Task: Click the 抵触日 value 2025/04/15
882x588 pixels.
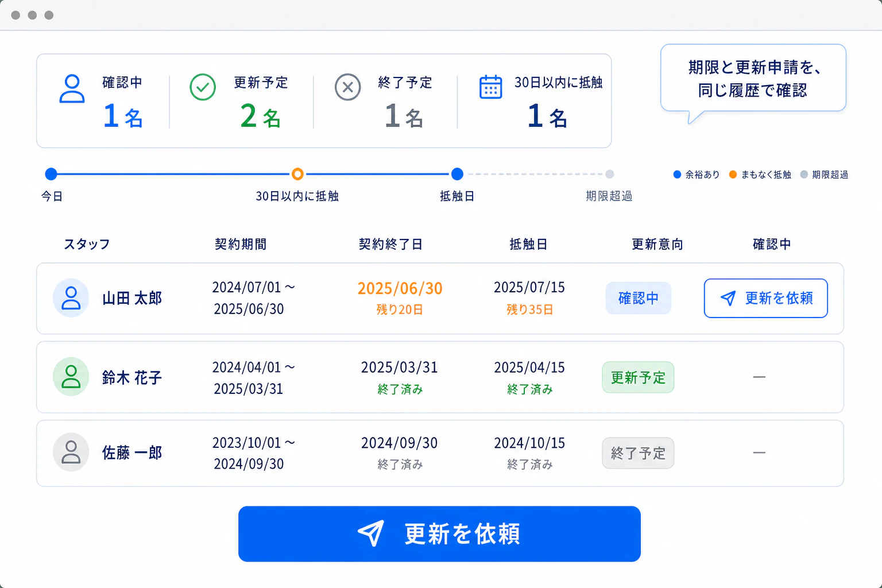Action: 529,367
